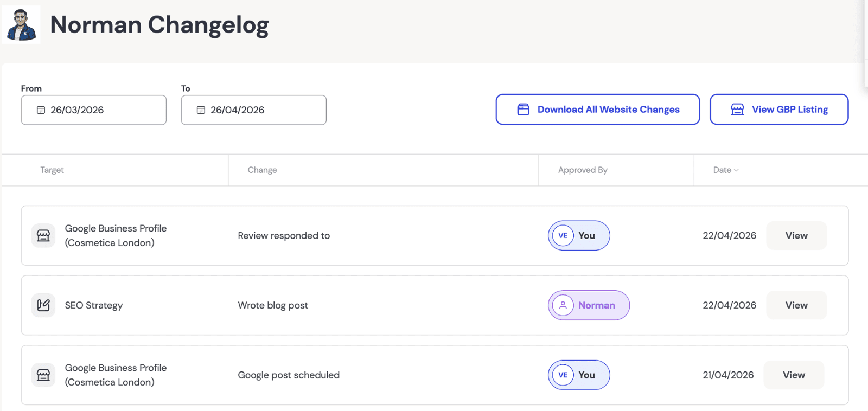Click Download All Website Changes button
This screenshot has height=411, width=868.
pos(598,110)
